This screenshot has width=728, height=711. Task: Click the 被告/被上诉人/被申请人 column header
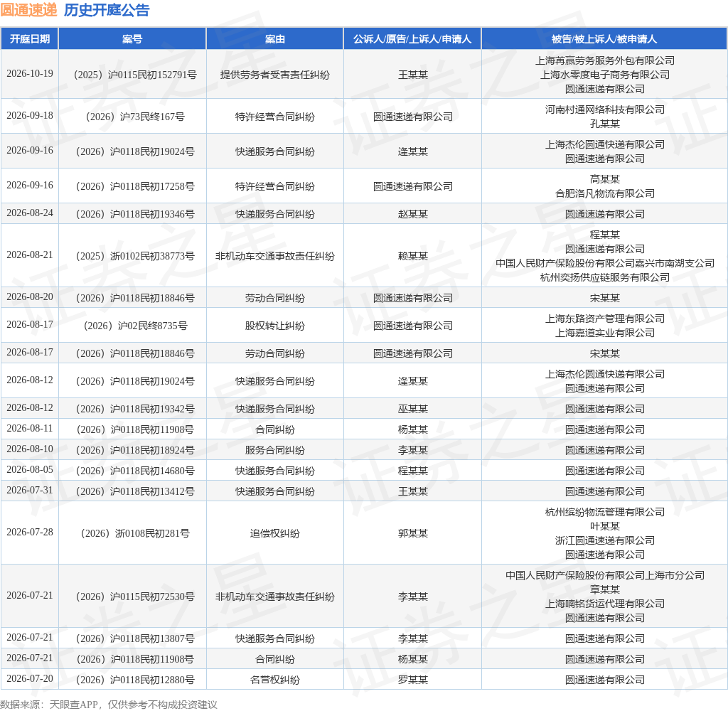tap(604, 39)
